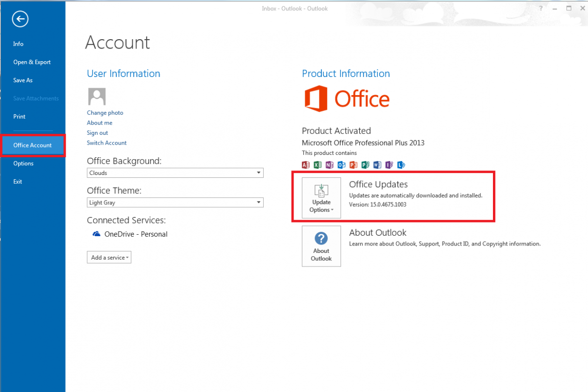
Task: Click the Product Activated text
Action: (336, 131)
